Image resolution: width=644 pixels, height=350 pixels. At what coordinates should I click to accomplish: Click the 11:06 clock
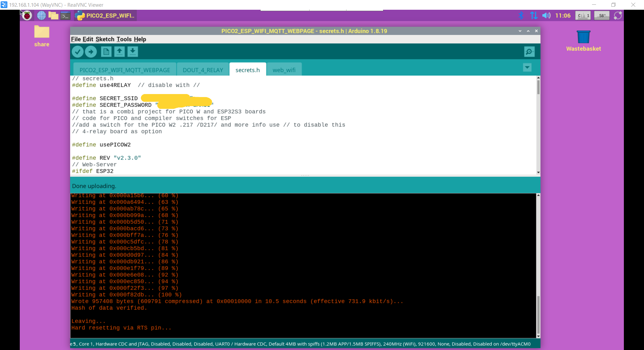point(563,15)
